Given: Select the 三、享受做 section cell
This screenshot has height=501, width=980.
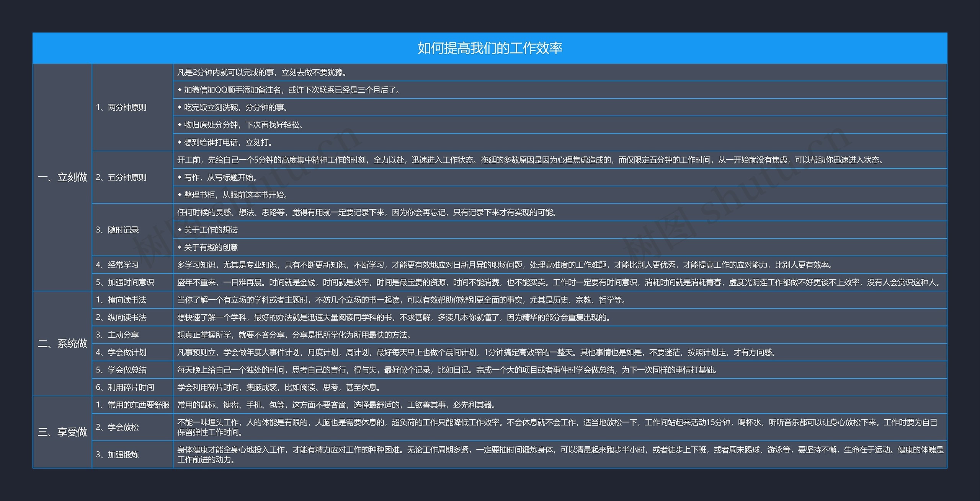Looking at the screenshot, I should (x=62, y=432).
